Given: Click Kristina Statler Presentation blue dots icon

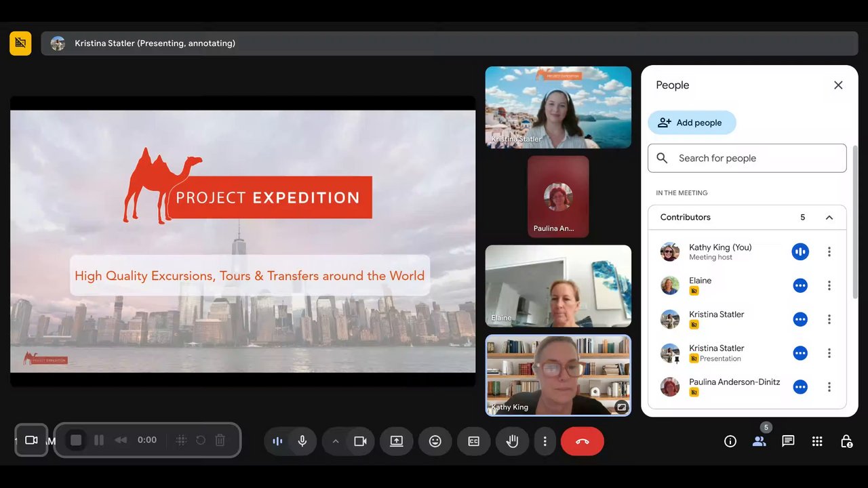Looking at the screenshot, I should click(x=800, y=353).
